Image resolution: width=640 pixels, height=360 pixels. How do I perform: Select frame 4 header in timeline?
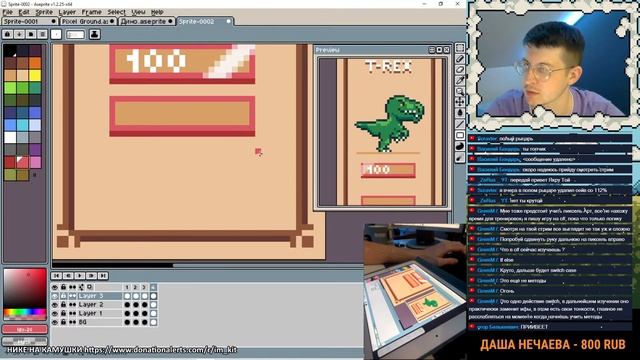tap(153, 287)
